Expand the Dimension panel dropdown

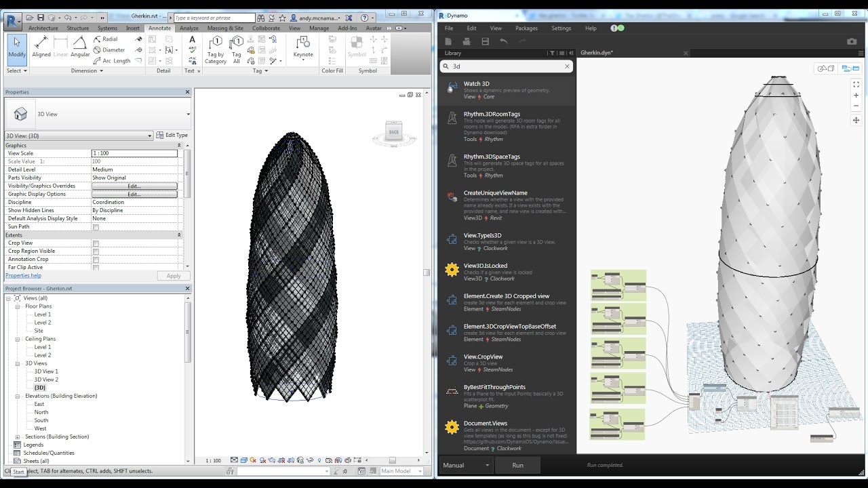point(87,70)
